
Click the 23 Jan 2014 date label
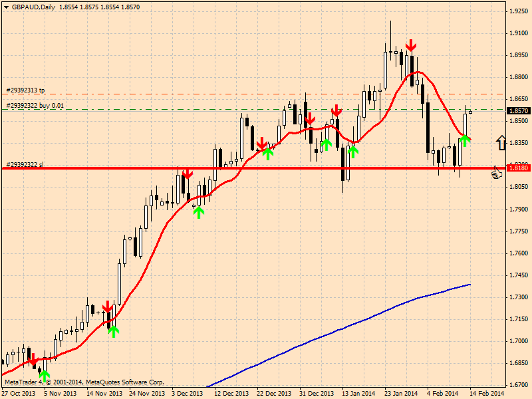[x=401, y=394]
